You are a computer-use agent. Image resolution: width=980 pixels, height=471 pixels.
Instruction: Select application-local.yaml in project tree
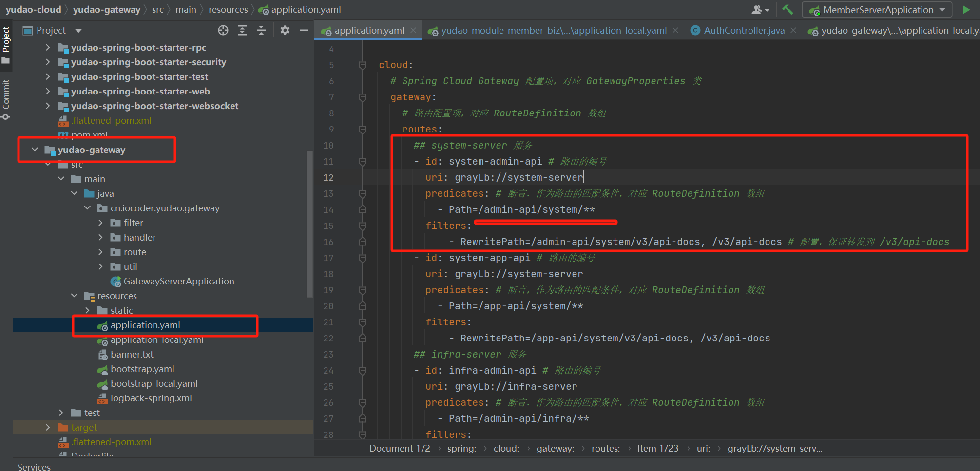click(157, 339)
